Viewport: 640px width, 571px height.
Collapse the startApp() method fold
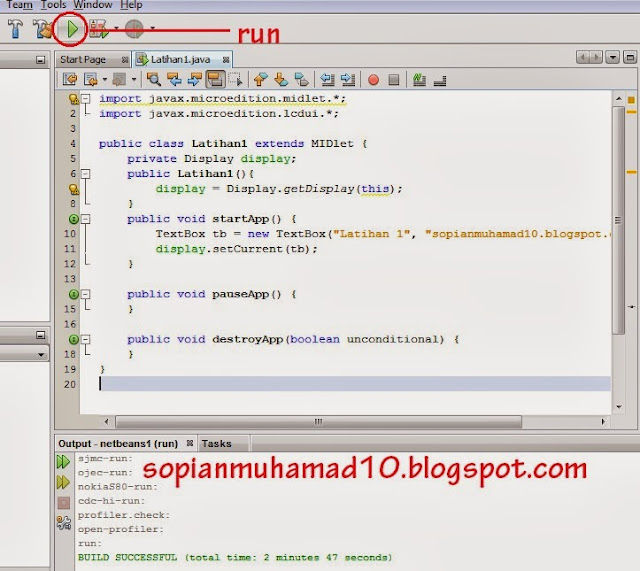point(86,219)
